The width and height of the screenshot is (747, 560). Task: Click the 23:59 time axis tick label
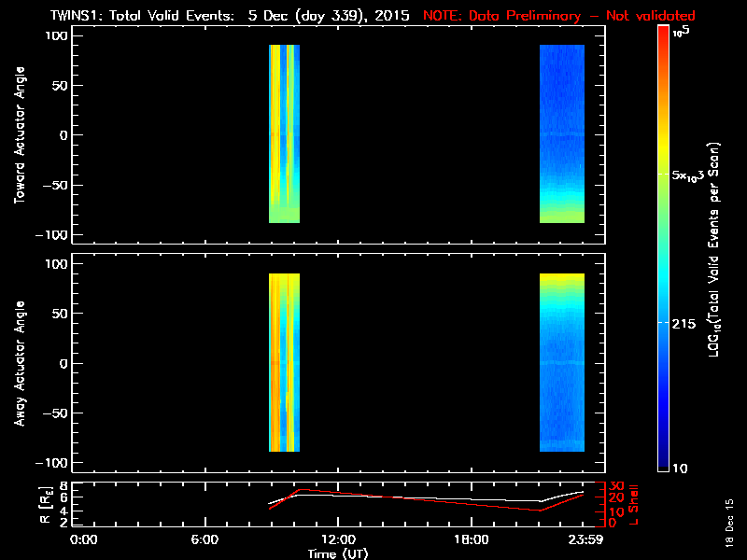pos(584,540)
